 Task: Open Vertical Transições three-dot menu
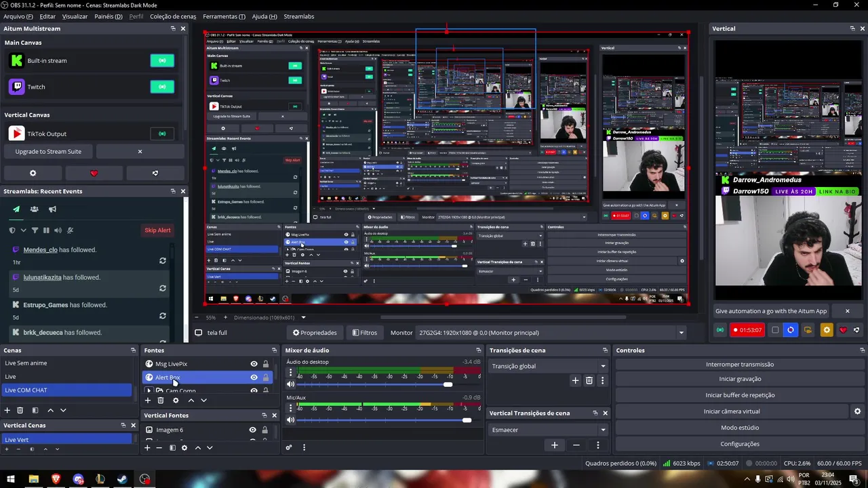pyautogui.click(x=597, y=445)
